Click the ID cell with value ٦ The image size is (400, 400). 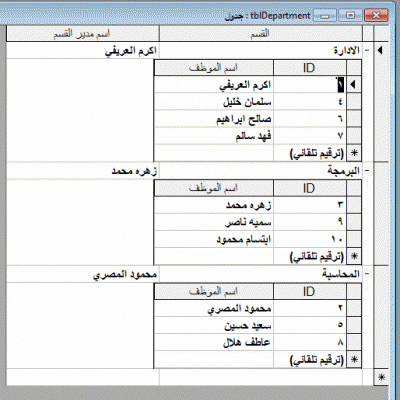pos(310,119)
